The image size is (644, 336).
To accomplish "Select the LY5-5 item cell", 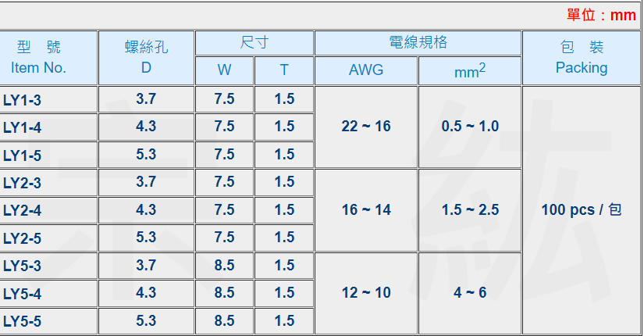I will [x=48, y=321].
